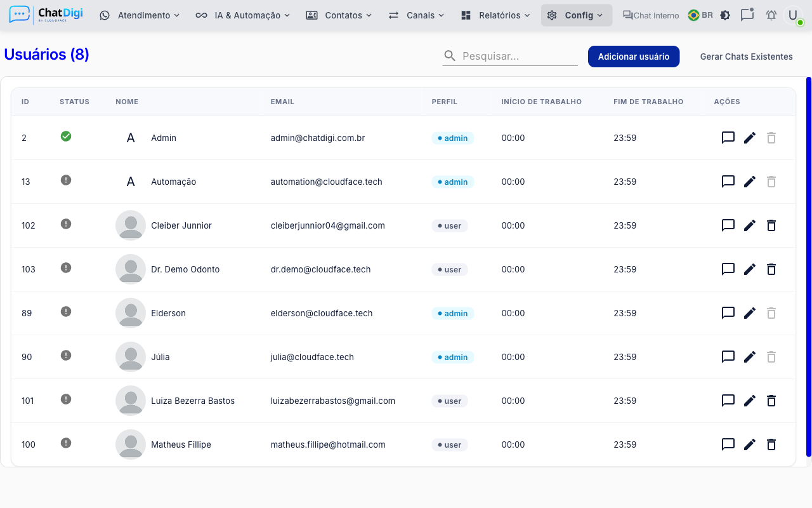812x508 pixels.
Task: Click FIM DE TRABALHO column header
Action: point(648,102)
